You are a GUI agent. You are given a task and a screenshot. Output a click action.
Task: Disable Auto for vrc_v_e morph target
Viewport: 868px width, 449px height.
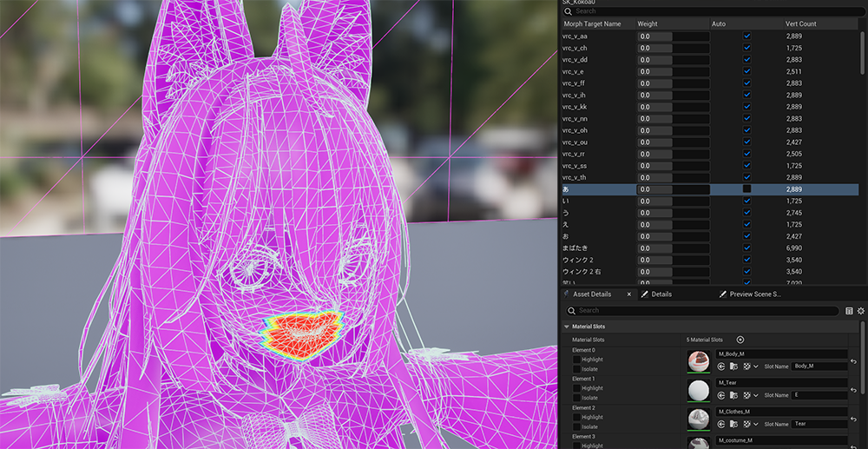pyautogui.click(x=746, y=71)
